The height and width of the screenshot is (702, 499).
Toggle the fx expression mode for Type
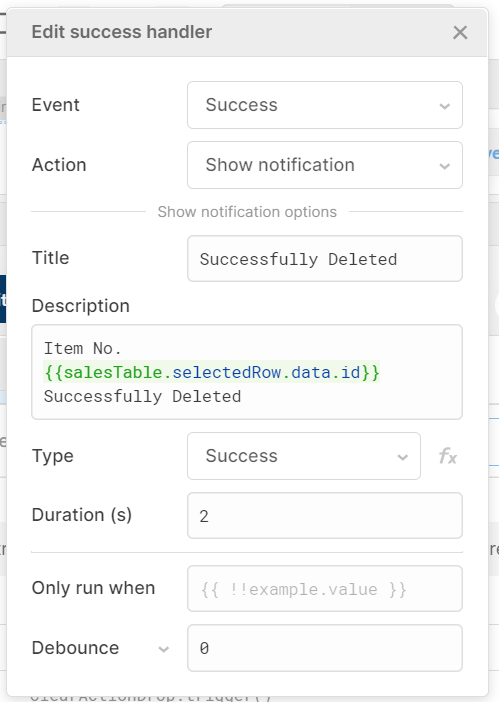coord(448,456)
